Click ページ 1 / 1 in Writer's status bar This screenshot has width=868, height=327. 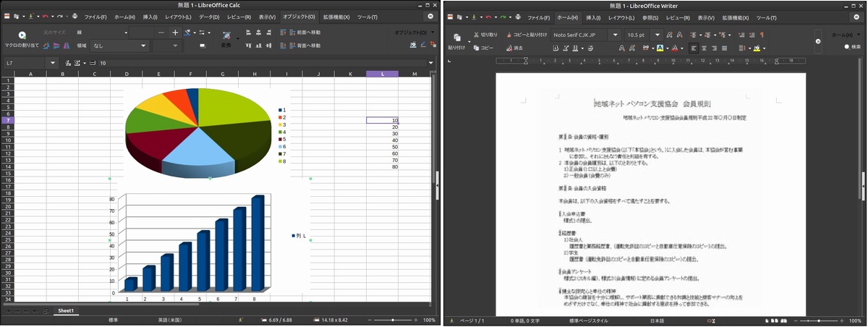(x=472, y=320)
